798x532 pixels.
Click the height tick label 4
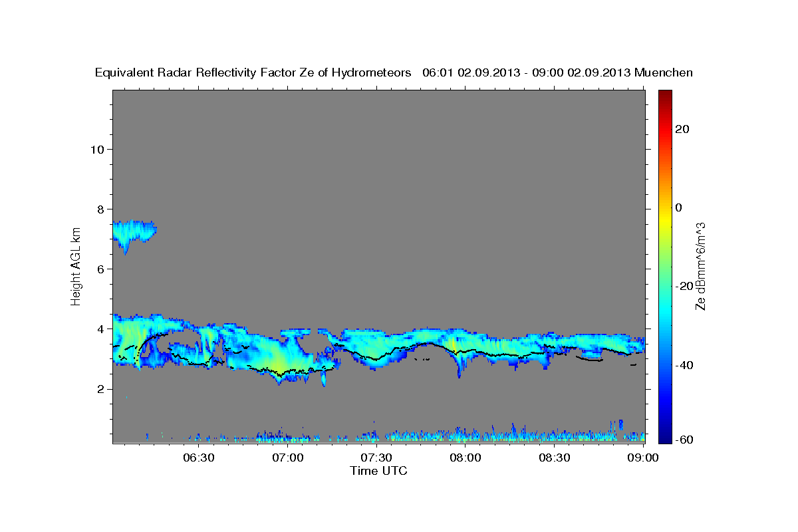(x=101, y=329)
